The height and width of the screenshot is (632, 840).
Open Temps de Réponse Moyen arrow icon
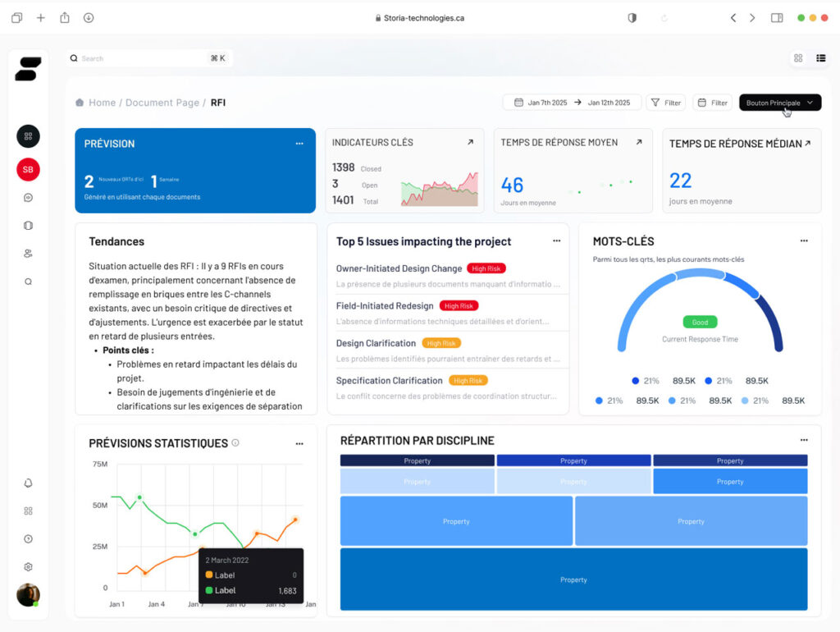pyautogui.click(x=638, y=143)
